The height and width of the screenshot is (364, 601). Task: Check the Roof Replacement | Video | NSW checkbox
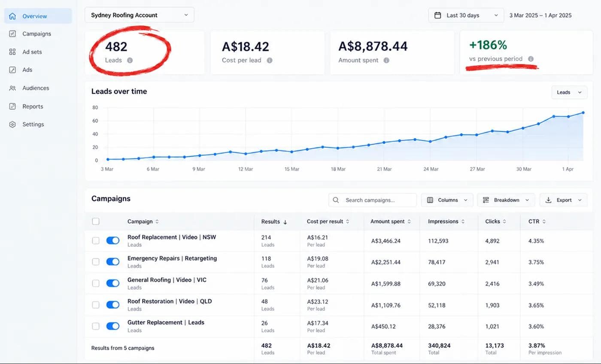[x=96, y=241]
